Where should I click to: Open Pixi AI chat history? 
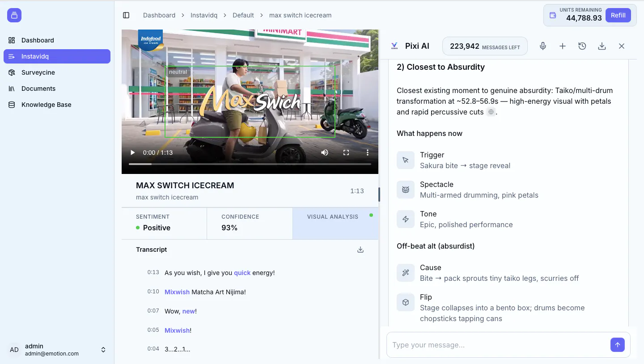(582, 46)
